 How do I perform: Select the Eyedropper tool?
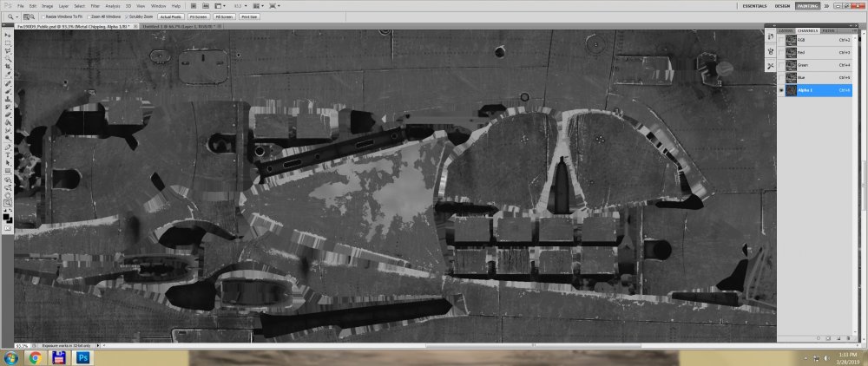coord(9,74)
